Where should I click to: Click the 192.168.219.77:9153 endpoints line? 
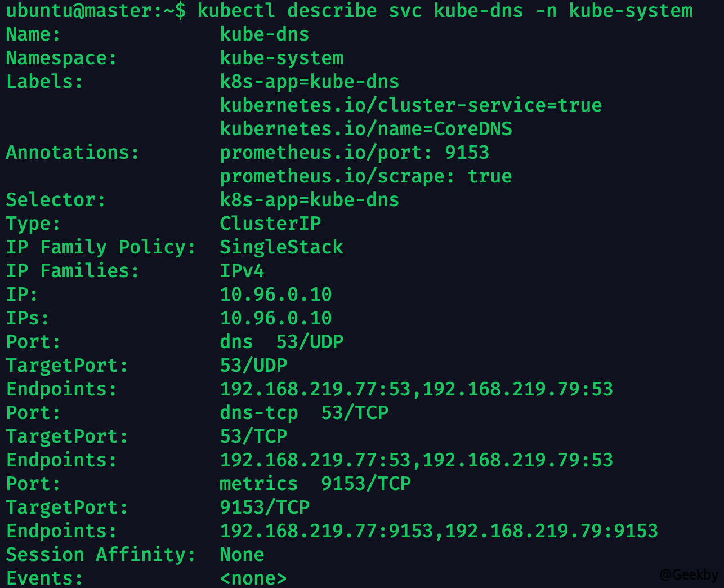click(439, 531)
